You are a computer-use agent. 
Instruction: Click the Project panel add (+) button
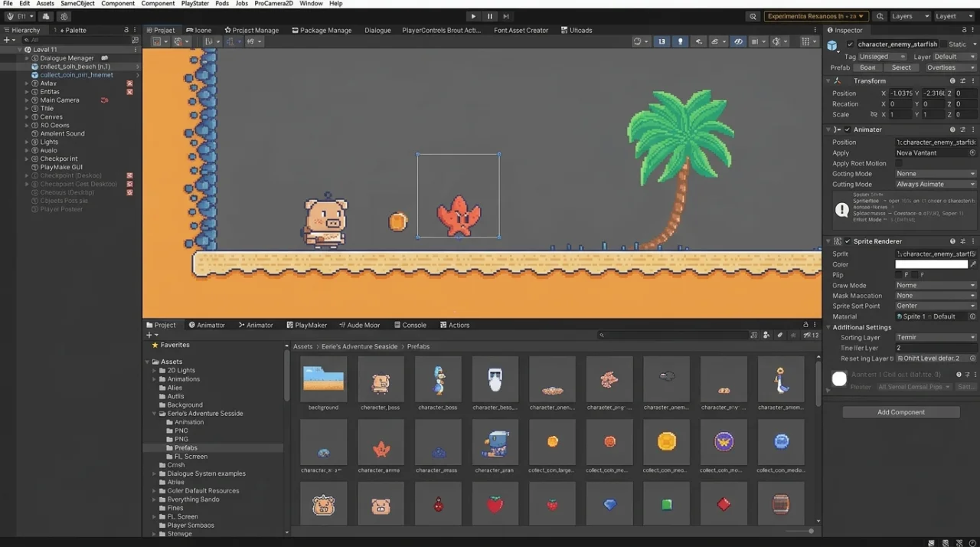pos(149,335)
